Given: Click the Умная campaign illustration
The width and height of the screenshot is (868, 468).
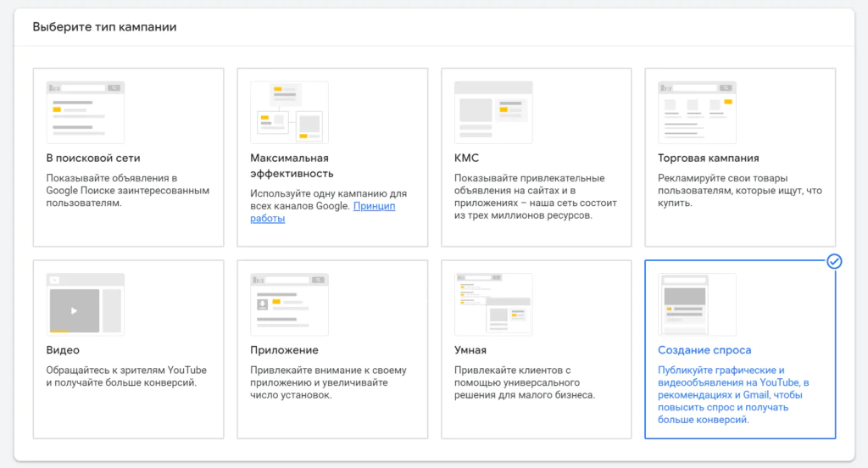Looking at the screenshot, I should (x=493, y=304).
